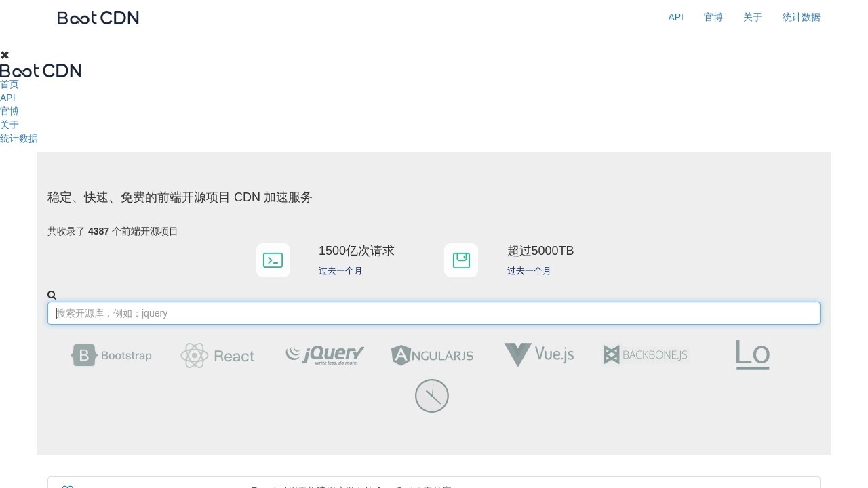The width and height of the screenshot is (868, 488).
Task: Click the 搜索开源库 search field
Action: click(x=434, y=313)
